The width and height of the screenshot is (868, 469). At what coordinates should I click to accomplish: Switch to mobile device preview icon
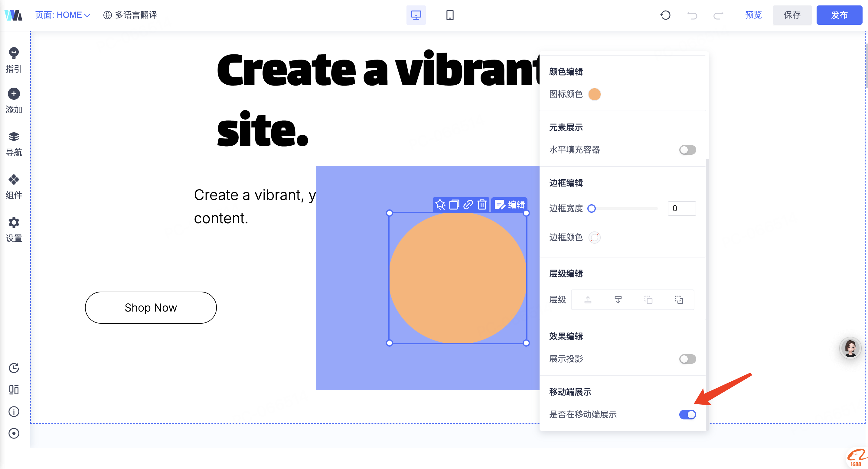pyautogui.click(x=450, y=15)
